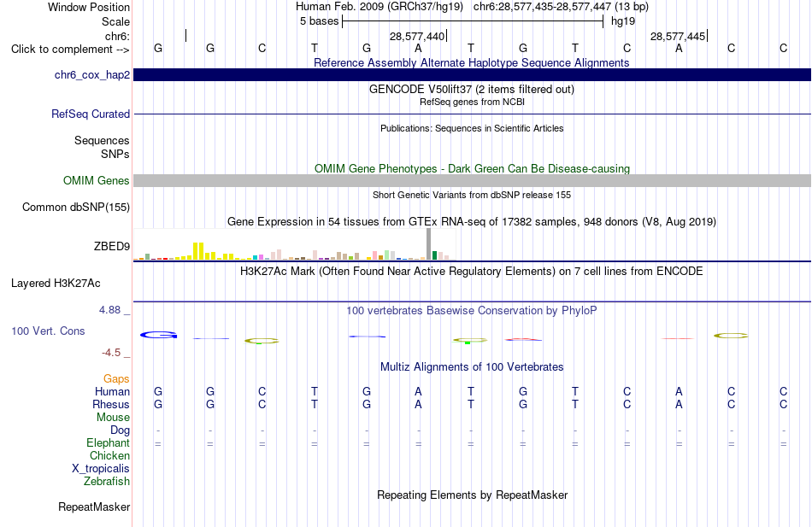Click the Layered H3K27Ac track label
Viewport: 812px width, 527px height.
click(56, 284)
